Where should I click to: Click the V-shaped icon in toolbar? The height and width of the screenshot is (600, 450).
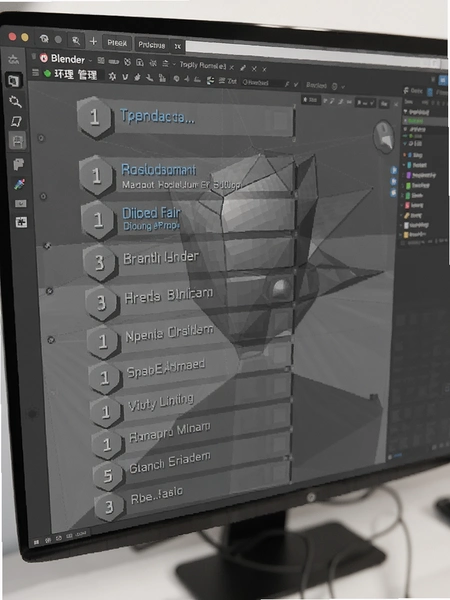(x=125, y=77)
